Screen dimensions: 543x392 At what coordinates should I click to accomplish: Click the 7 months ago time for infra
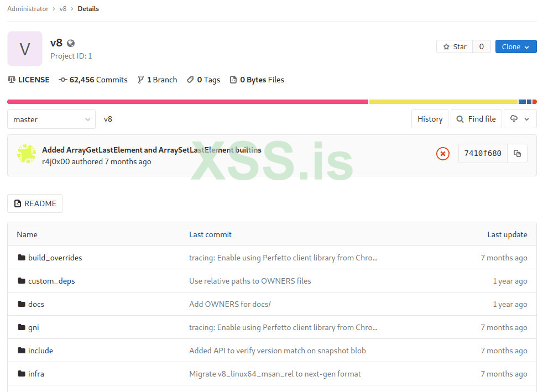click(504, 374)
